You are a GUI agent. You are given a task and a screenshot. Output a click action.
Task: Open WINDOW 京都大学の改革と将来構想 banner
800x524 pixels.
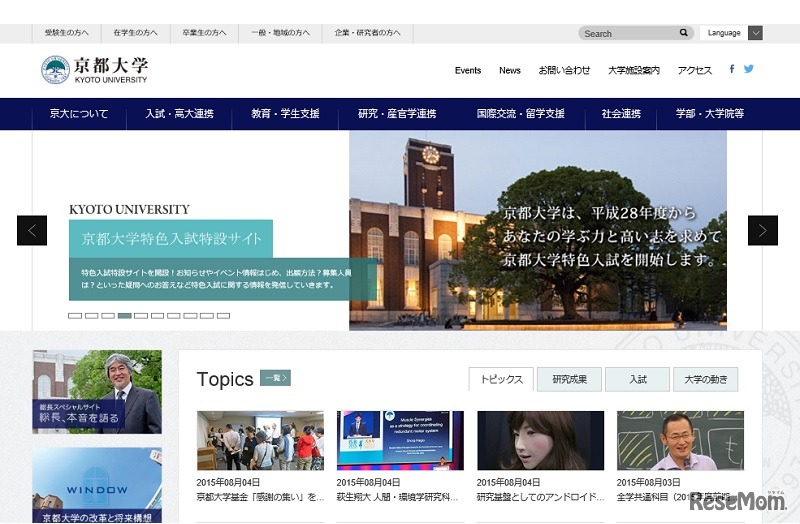tap(97, 485)
